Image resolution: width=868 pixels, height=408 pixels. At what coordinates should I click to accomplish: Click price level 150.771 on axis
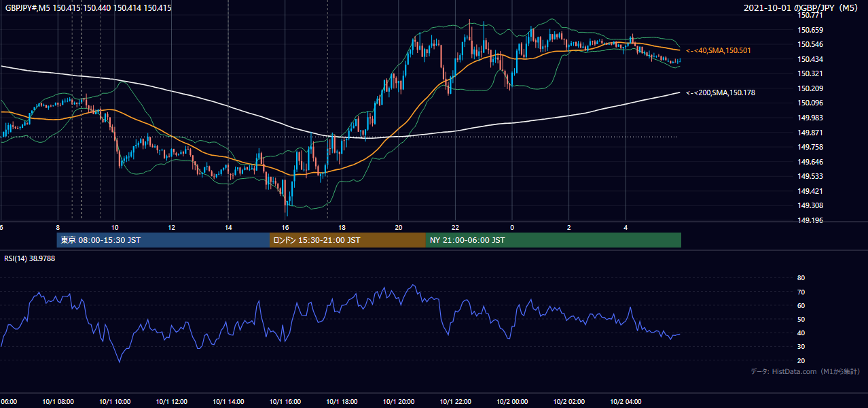pyautogui.click(x=810, y=14)
